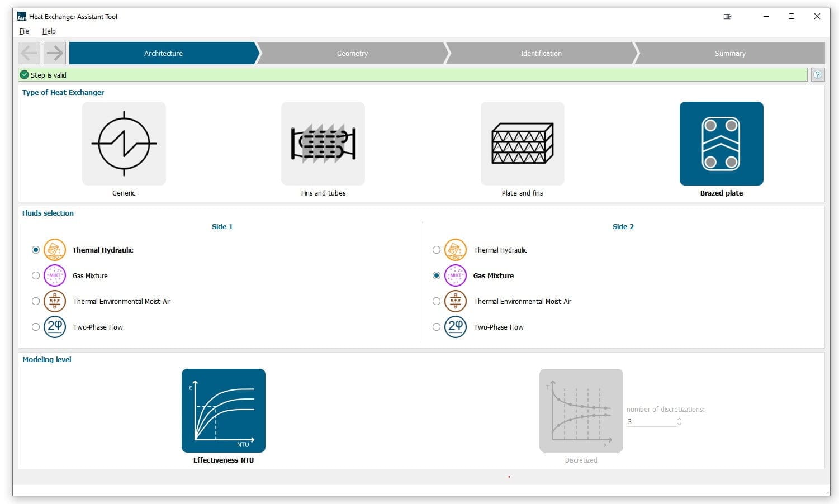Screen dimensions: 839x504
Task: Select Side 1 Thermal Environmental Moist Air radio
Action: 36,301
